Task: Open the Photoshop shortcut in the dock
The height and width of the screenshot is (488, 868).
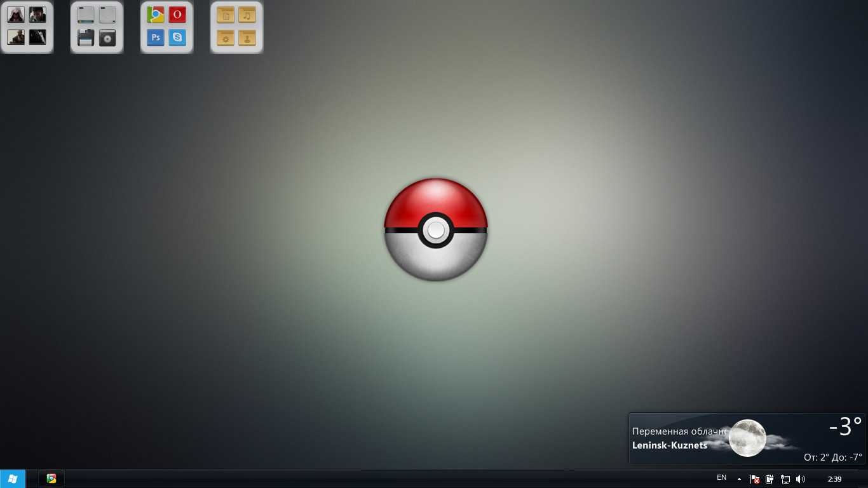Action: (x=156, y=37)
